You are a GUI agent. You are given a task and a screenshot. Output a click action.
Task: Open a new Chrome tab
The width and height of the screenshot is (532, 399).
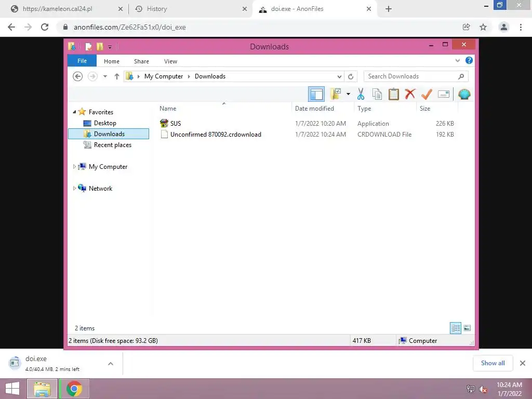click(x=389, y=9)
